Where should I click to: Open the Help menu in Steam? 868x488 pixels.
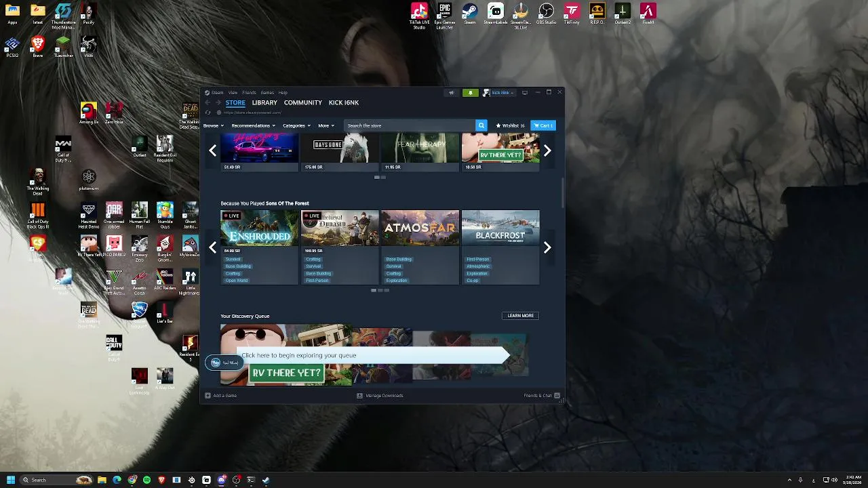283,93
